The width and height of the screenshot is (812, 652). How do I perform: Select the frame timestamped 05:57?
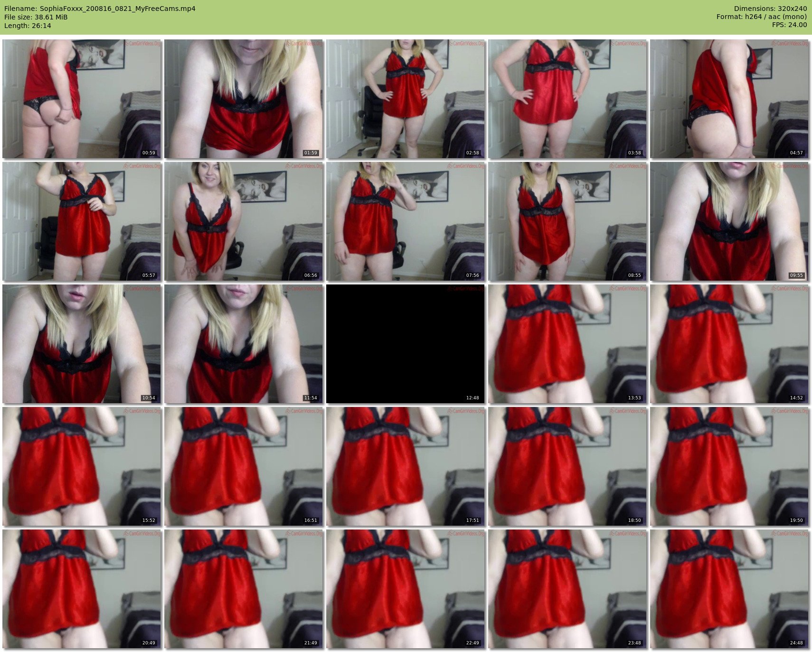click(x=82, y=221)
